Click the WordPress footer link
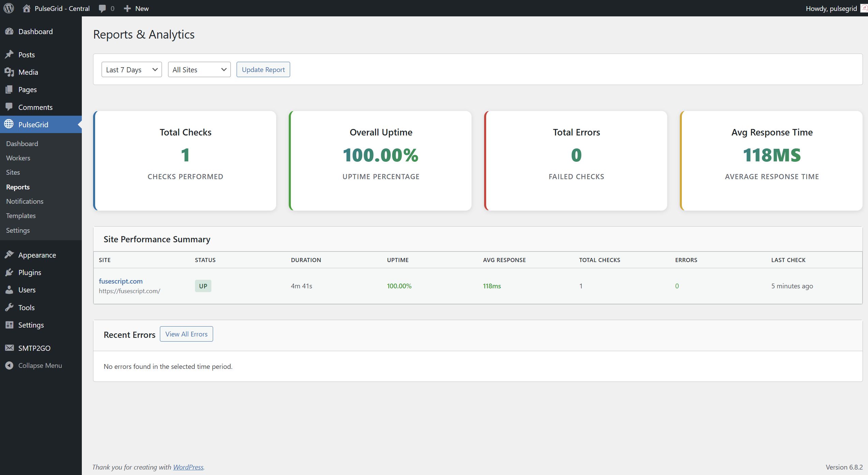The image size is (868, 475). click(x=188, y=467)
